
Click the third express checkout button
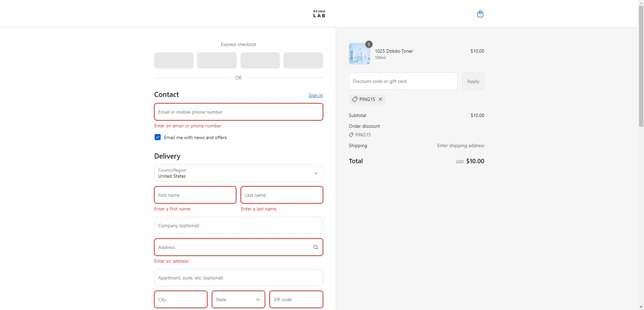pos(260,60)
